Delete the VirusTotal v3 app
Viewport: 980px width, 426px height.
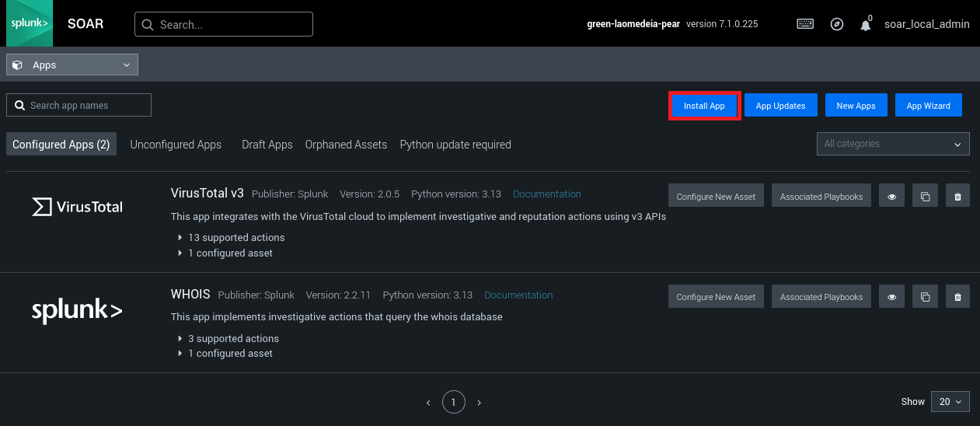(957, 197)
